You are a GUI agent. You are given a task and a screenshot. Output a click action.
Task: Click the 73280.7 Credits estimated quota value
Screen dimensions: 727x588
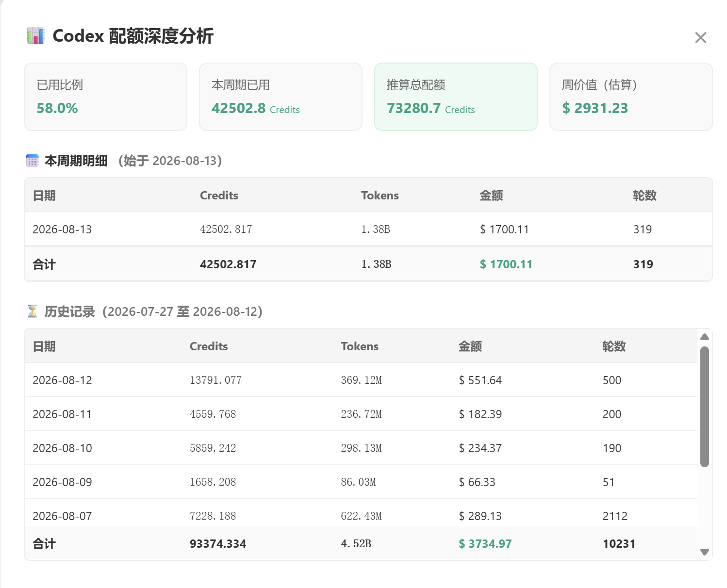click(x=431, y=108)
